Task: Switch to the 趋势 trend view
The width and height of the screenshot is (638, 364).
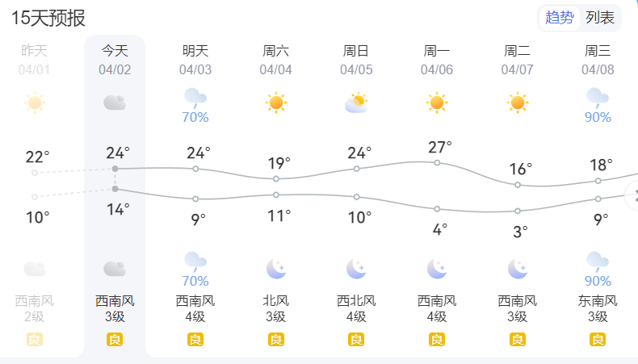Action: point(560,18)
